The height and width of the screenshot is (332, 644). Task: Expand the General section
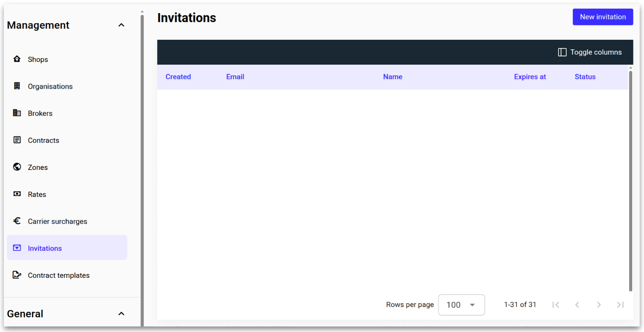[121, 313]
